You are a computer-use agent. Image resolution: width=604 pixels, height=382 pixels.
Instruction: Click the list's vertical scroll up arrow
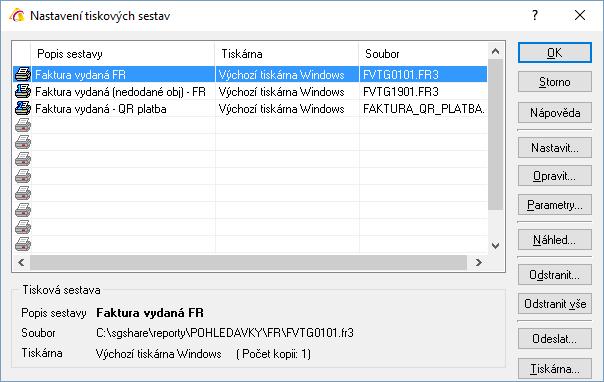click(495, 51)
